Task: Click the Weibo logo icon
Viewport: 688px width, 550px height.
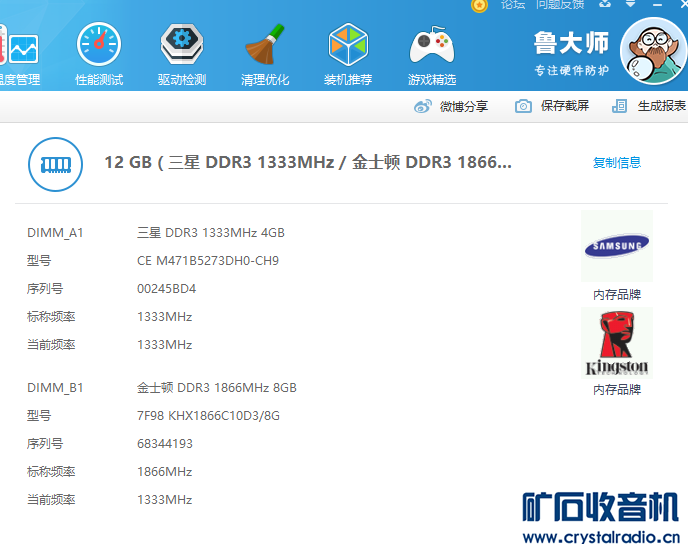Action: point(423,106)
